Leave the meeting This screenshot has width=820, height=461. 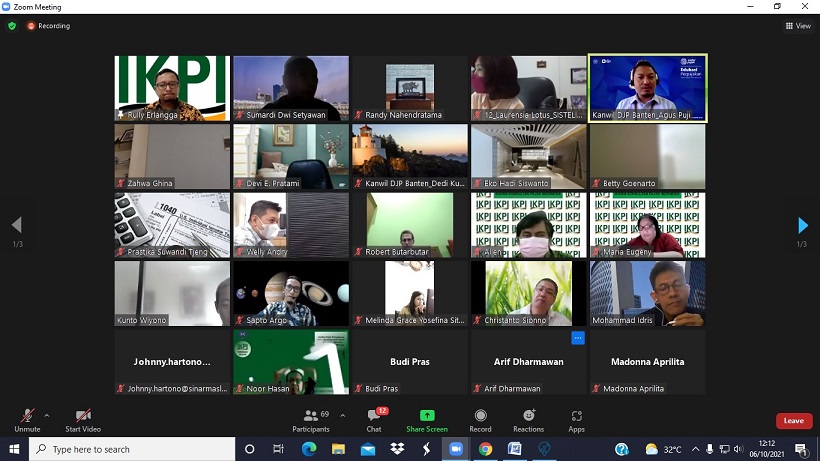[x=793, y=421]
